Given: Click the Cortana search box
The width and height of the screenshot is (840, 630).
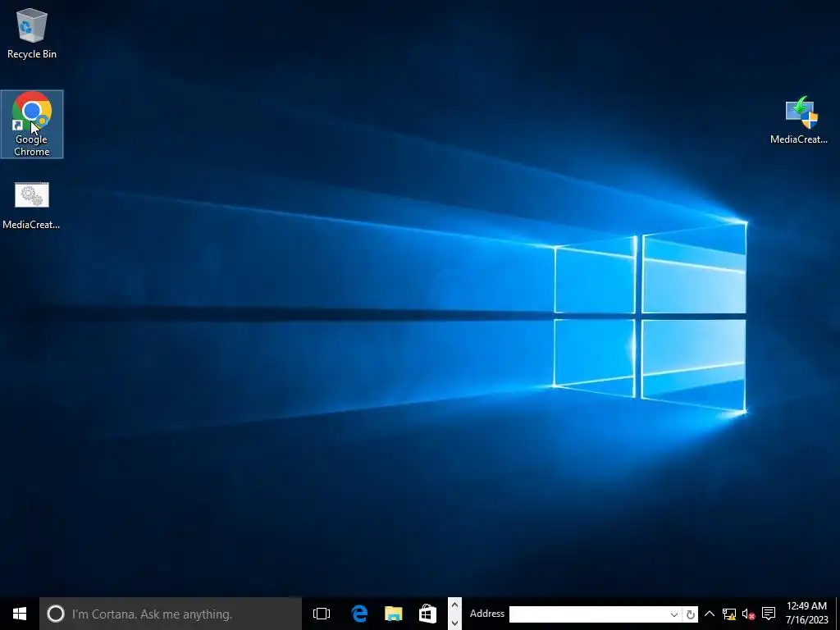Looking at the screenshot, I should 171,614.
